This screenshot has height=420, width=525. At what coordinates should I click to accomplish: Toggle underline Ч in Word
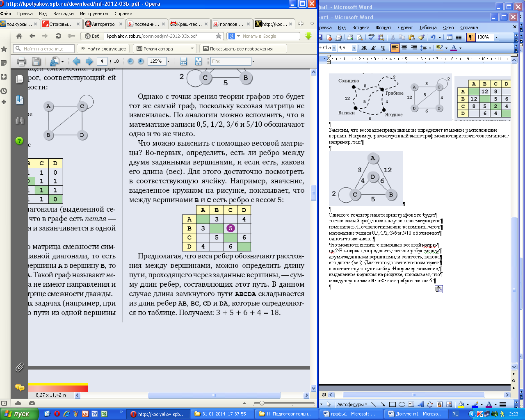tap(383, 48)
